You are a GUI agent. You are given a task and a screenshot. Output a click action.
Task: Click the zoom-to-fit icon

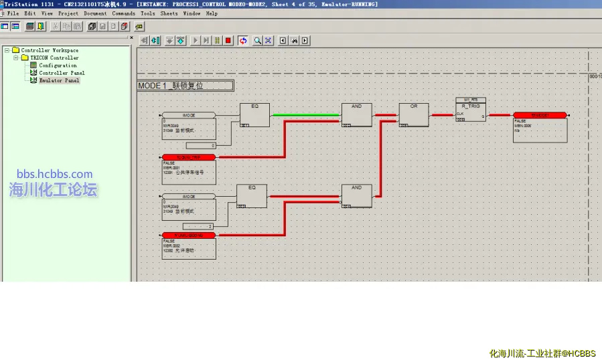tap(268, 40)
